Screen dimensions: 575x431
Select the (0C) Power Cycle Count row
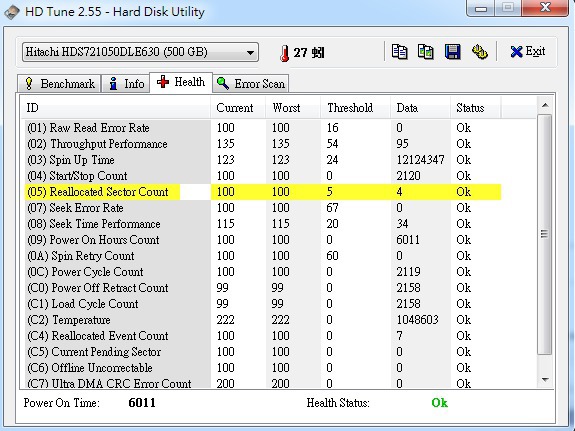pos(263,272)
